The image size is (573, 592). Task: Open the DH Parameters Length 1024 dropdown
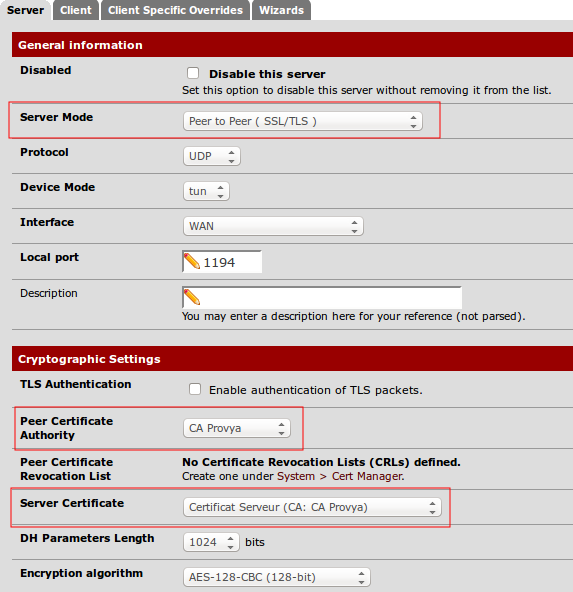pos(211,542)
